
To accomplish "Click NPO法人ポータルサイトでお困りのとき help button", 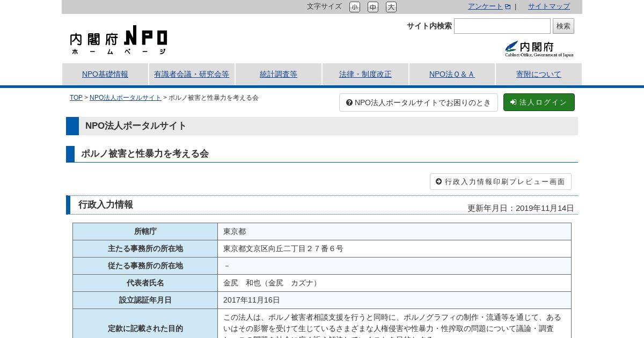I will pos(419,102).
